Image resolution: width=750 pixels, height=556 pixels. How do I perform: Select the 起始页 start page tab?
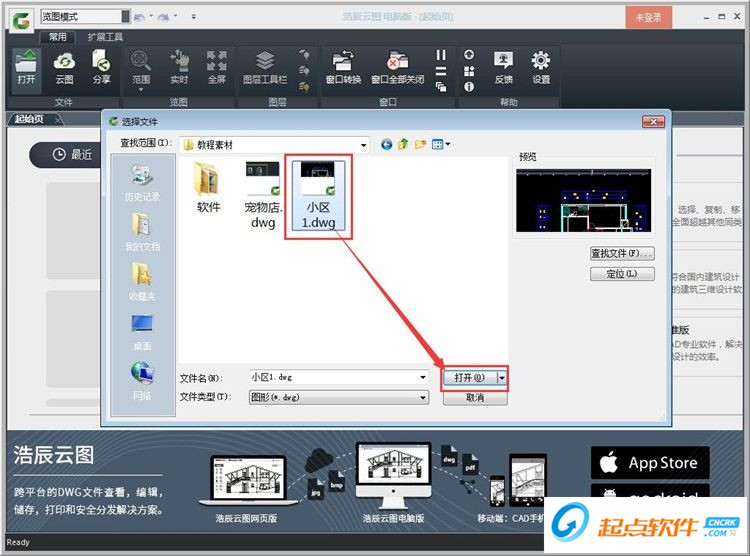pyautogui.click(x=29, y=119)
